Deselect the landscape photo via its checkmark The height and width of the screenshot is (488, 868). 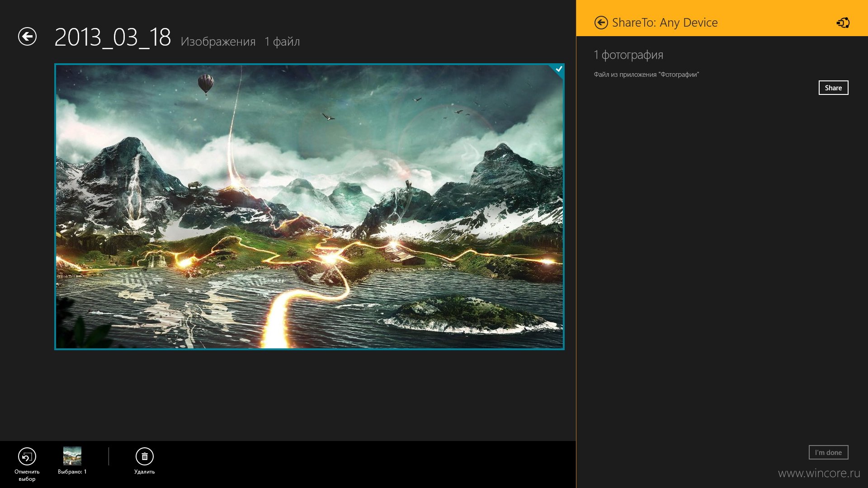tap(559, 69)
